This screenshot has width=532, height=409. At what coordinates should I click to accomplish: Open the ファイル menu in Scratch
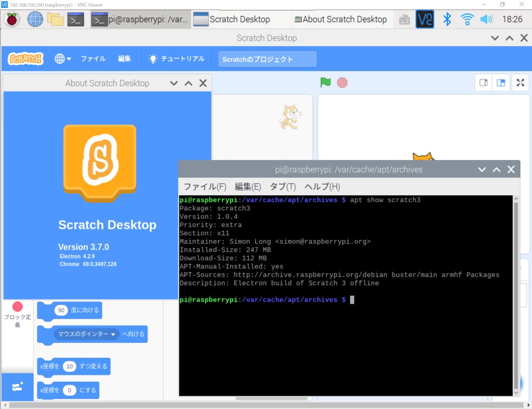pos(93,59)
